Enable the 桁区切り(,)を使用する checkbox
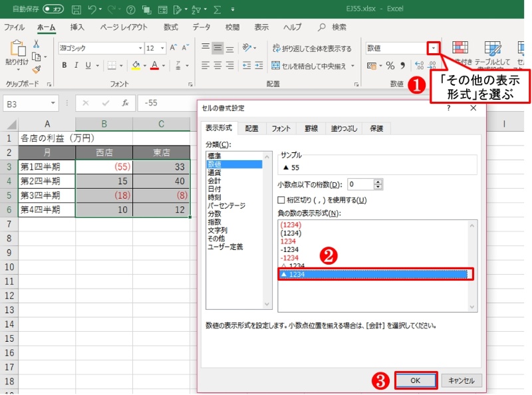Image resolution: width=532 pixels, height=395 pixels. (x=281, y=199)
